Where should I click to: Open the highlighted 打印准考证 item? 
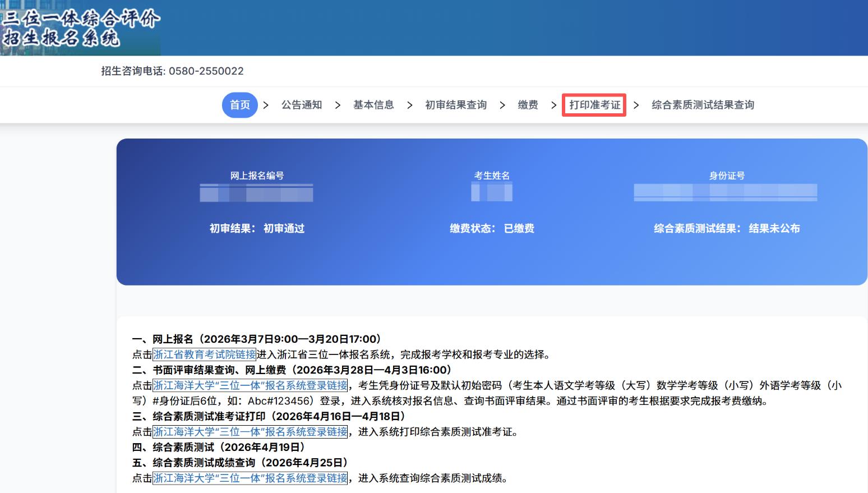point(594,105)
